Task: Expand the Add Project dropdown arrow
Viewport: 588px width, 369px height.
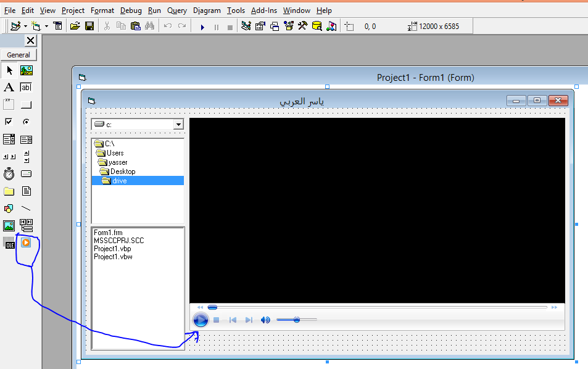Action: [x=25, y=27]
